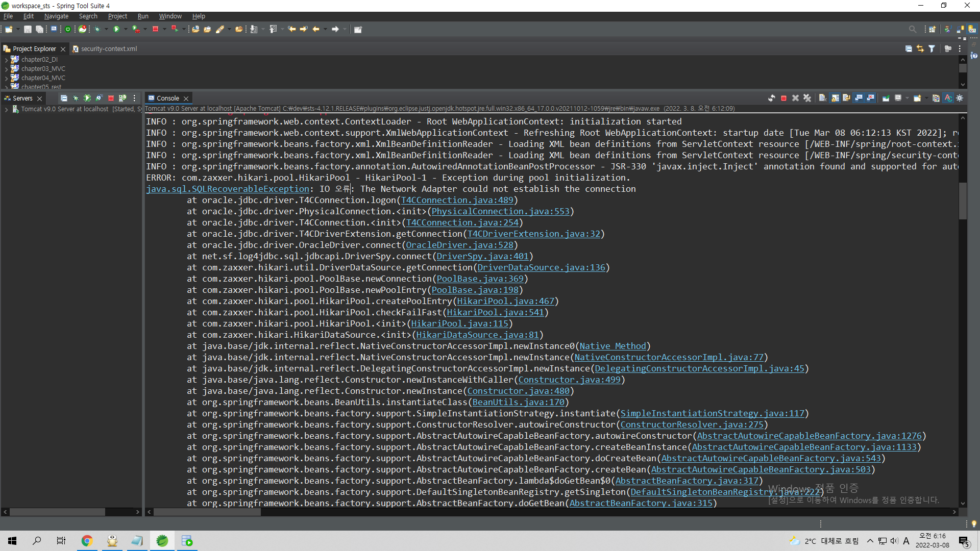Toggle Word Wrap in Console toolbar

(846, 98)
